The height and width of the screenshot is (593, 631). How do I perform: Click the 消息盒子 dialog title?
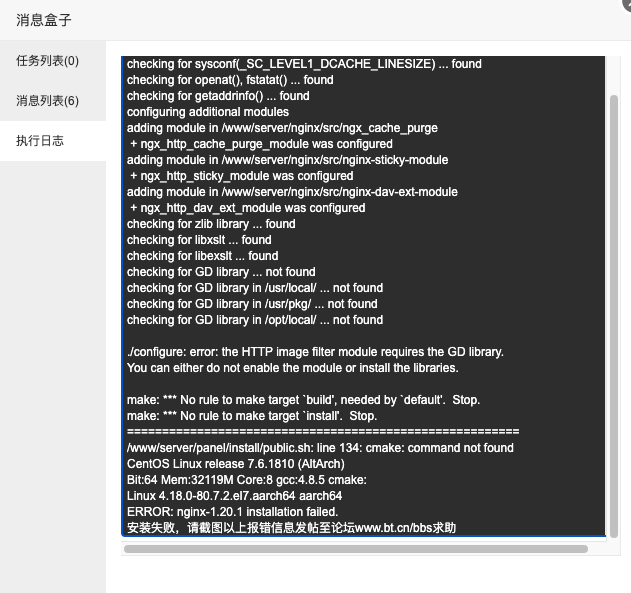(x=43, y=20)
